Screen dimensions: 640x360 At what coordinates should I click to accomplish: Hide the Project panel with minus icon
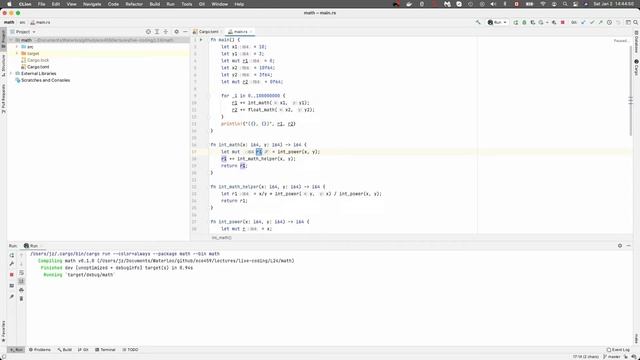185,31
